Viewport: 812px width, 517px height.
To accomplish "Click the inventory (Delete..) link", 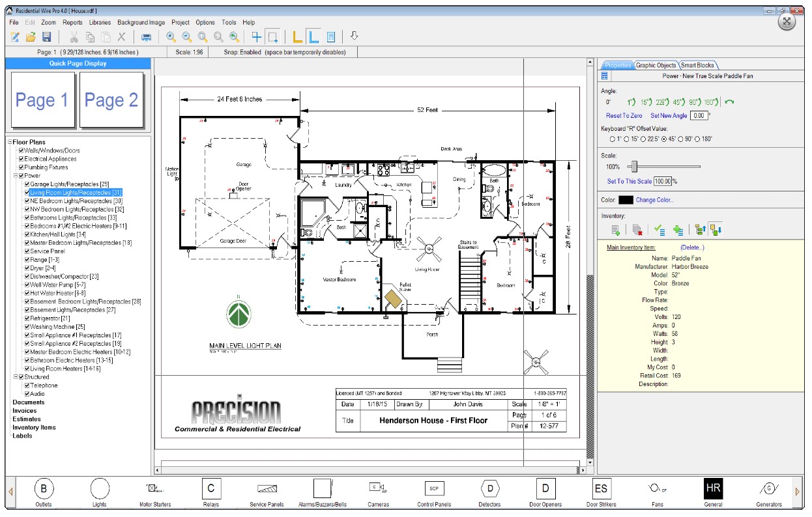I will click(x=692, y=247).
